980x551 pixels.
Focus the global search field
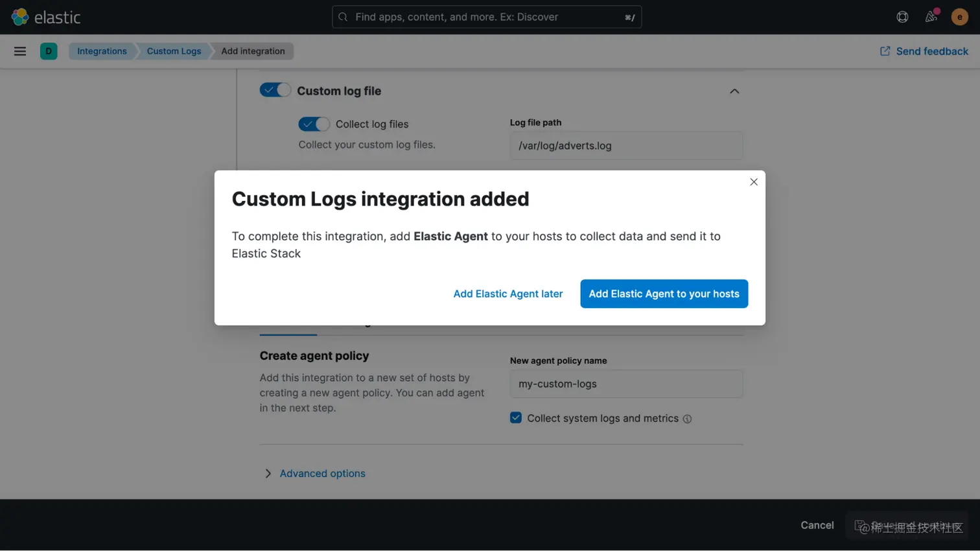click(487, 17)
